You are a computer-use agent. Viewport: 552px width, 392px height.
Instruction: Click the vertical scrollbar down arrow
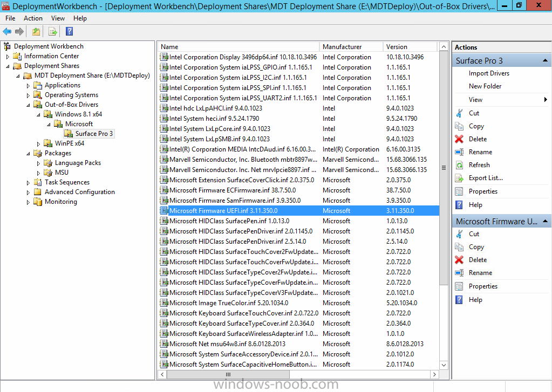(444, 365)
